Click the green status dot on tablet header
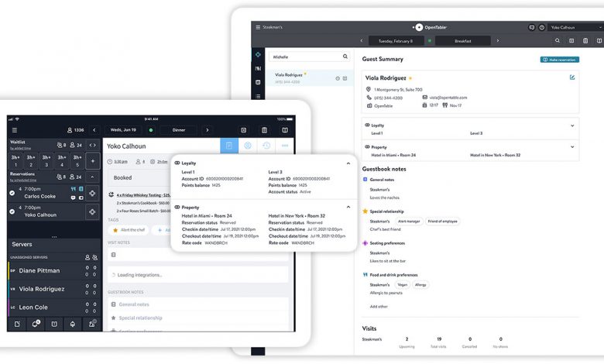This screenshot has width=604, height=364. 151,130
